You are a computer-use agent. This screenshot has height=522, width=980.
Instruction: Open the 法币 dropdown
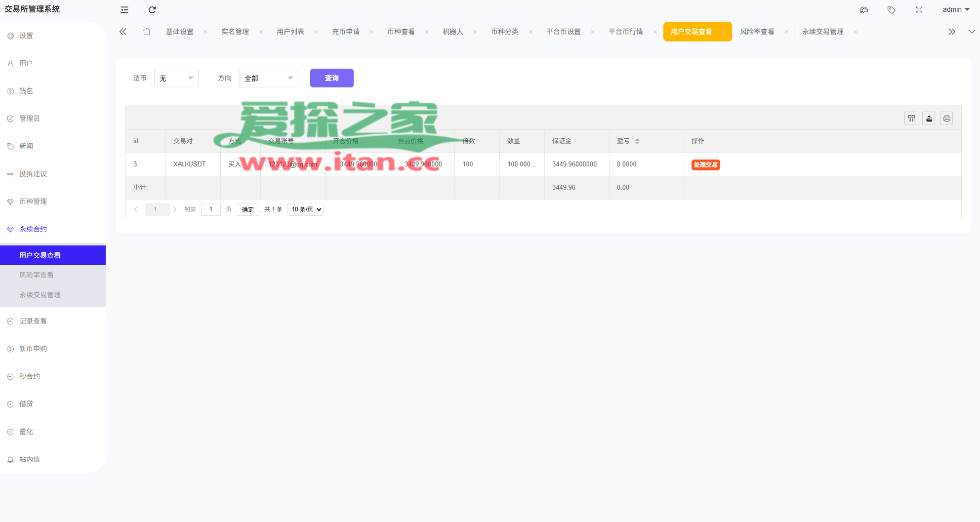point(176,78)
